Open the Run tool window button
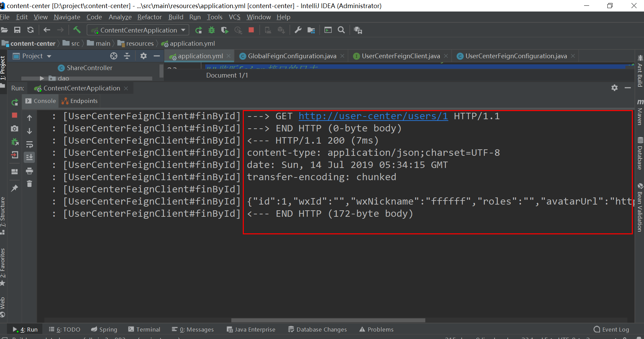 point(25,330)
